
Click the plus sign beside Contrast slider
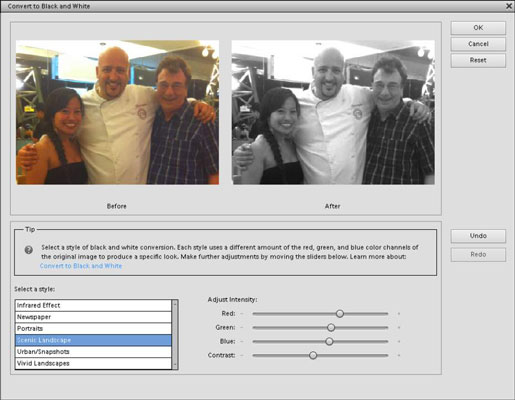pos(399,356)
